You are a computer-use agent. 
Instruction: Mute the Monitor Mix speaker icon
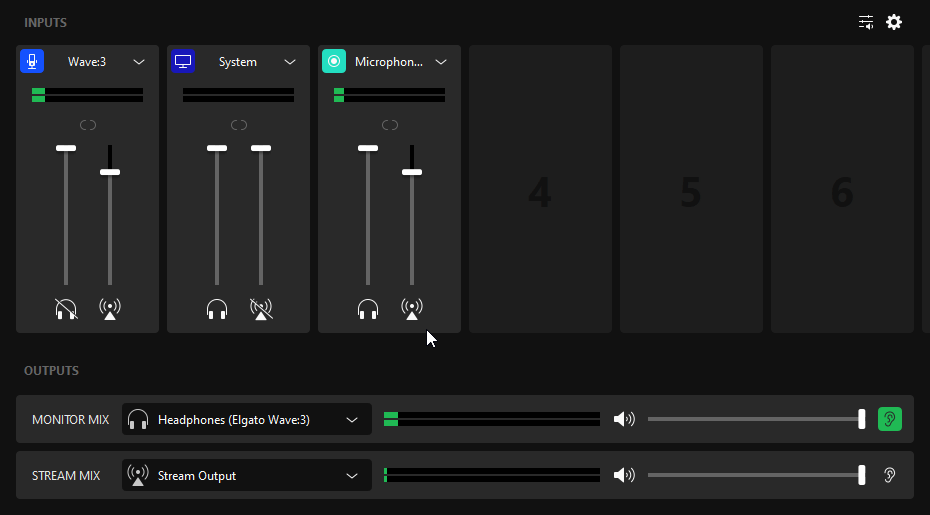tap(624, 419)
